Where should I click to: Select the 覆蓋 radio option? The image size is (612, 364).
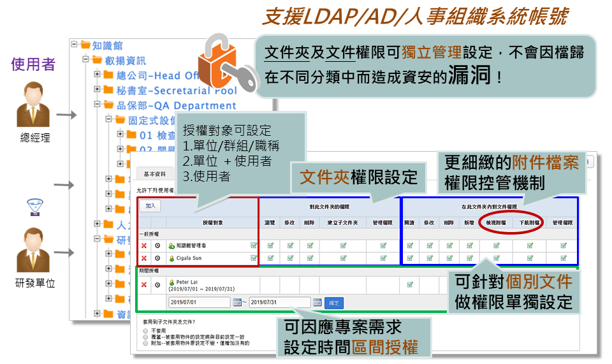145,337
